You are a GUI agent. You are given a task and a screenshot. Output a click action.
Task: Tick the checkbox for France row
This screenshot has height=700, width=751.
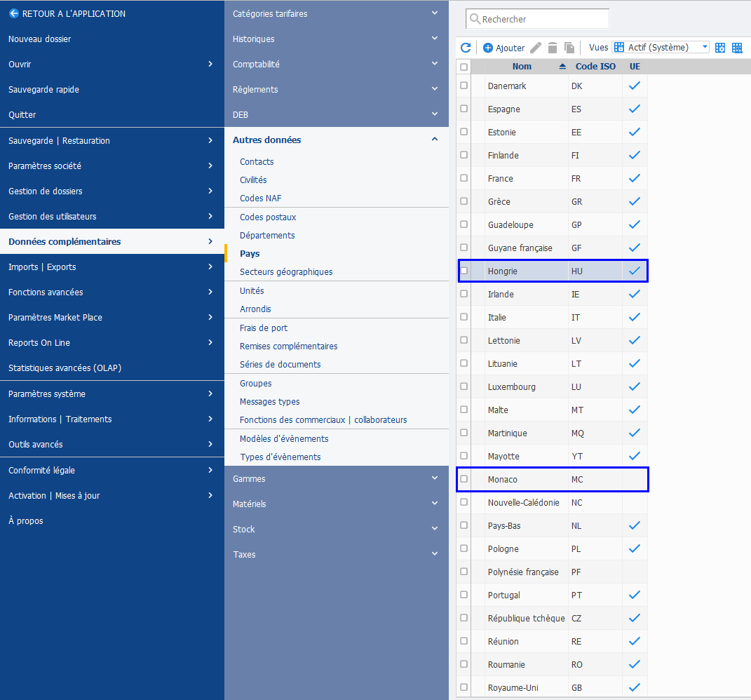464,177
